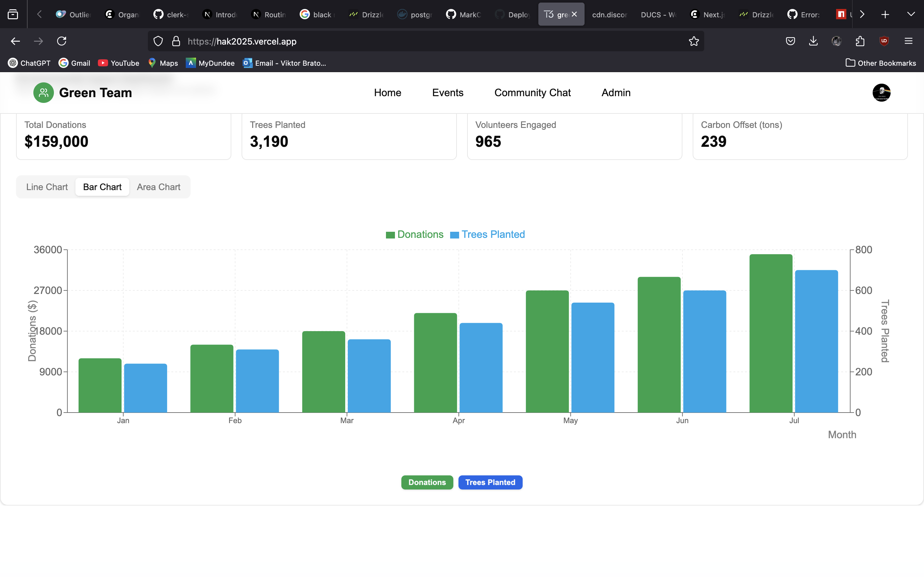
Task: Open the Community Chat page
Action: click(x=532, y=93)
